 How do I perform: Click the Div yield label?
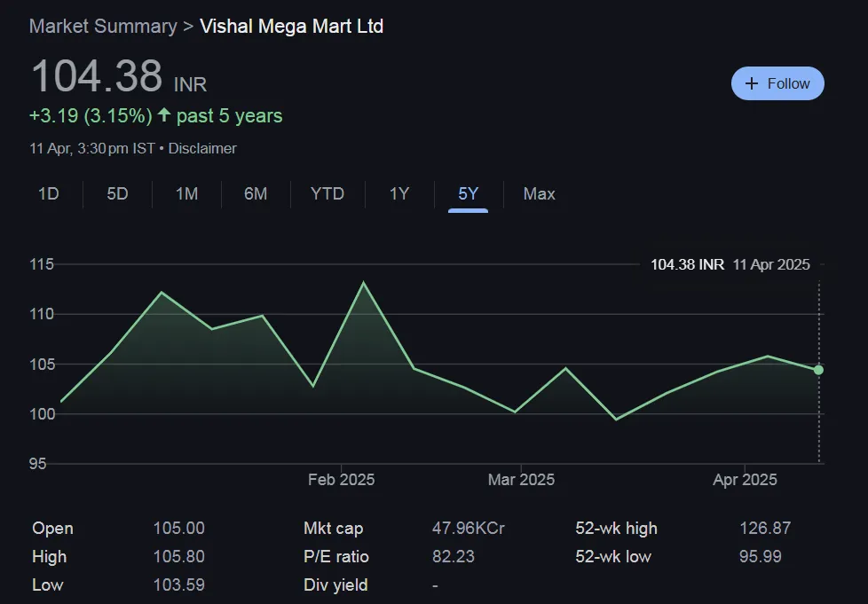point(335,585)
